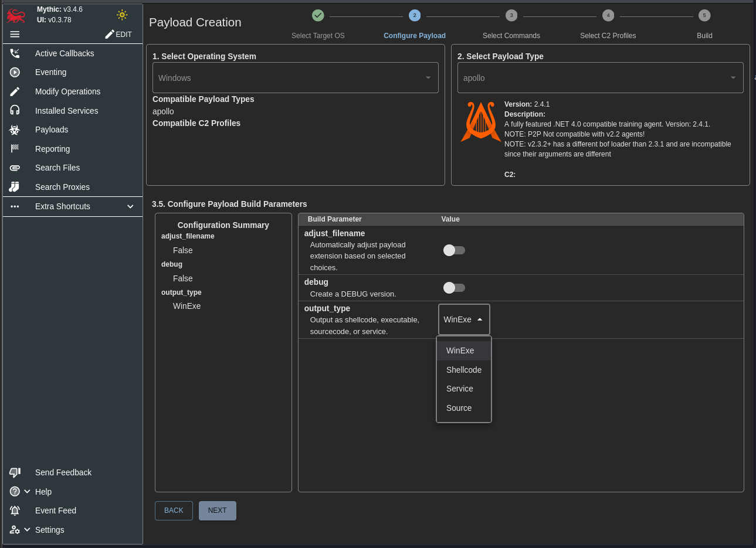Viewport: 756px width, 548px height.
Task: Click the Installed Services headphones icon
Action: coord(15,110)
